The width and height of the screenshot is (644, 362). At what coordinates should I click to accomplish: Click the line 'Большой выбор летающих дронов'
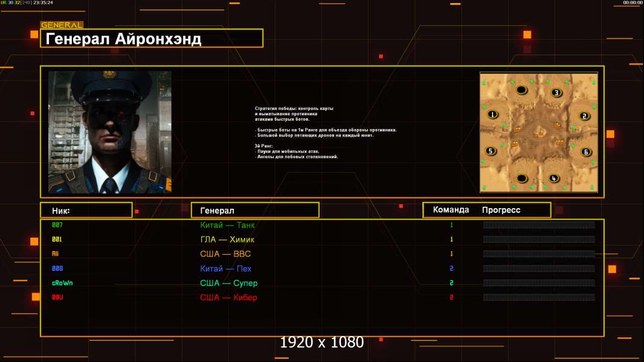314,135
